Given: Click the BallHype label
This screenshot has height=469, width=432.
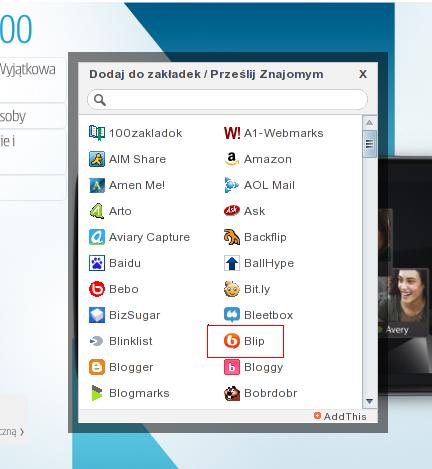Looking at the screenshot, I should pyautogui.click(x=269, y=263).
